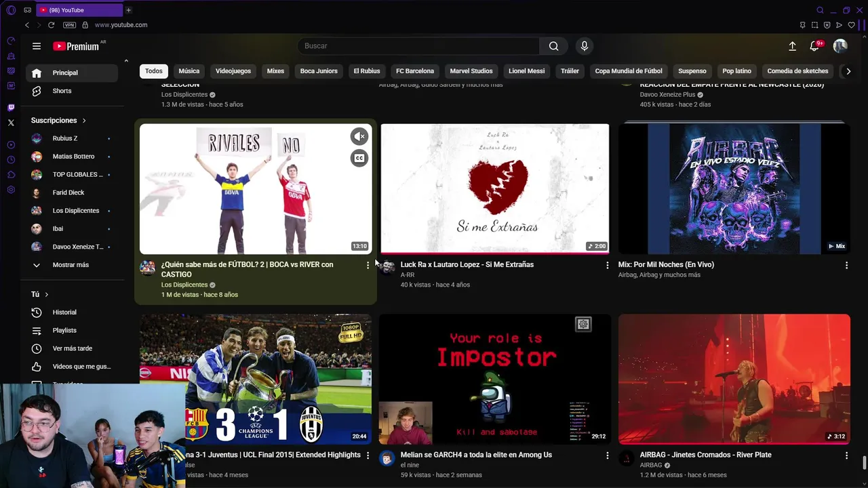This screenshot has width=868, height=488.
Task: Click the pin icon in address bar
Action: 802,25
